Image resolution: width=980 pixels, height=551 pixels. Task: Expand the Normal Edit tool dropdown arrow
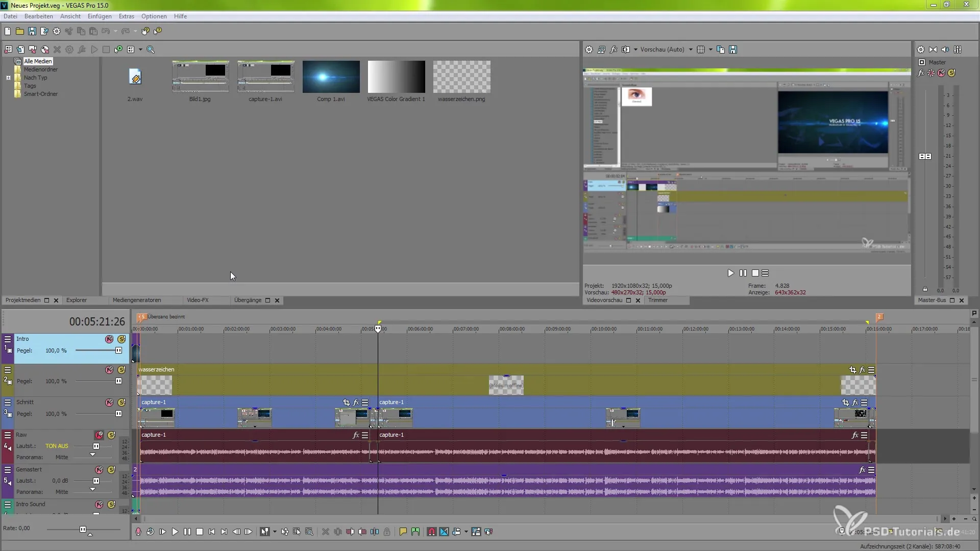275,532
